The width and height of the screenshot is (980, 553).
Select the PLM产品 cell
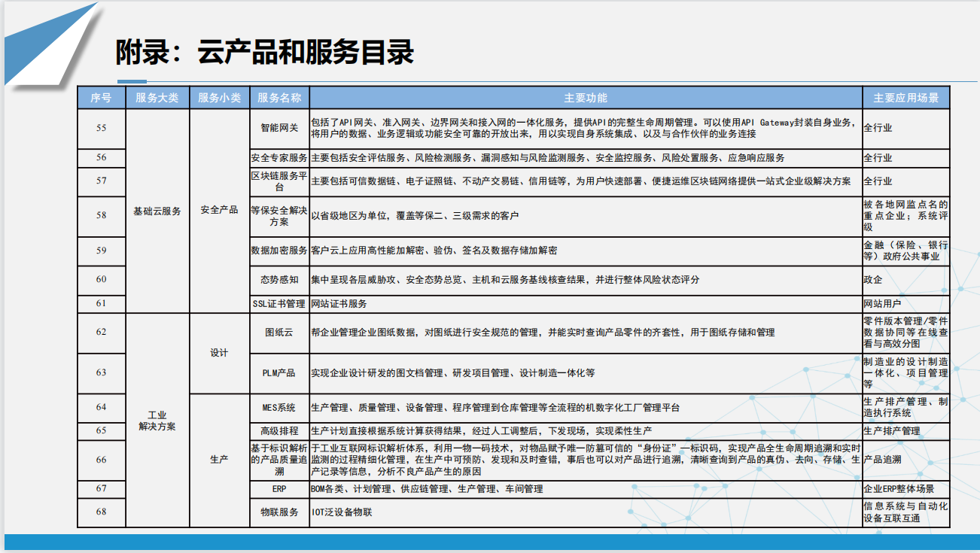point(279,373)
